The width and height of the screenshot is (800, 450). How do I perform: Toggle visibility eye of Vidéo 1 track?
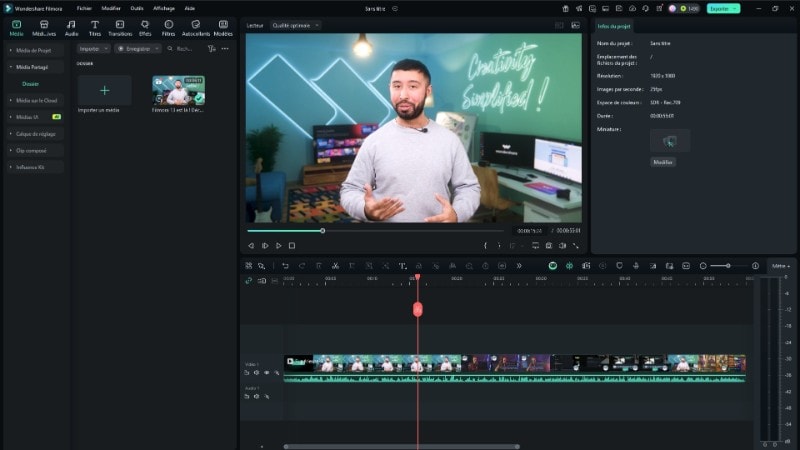(x=266, y=373)
